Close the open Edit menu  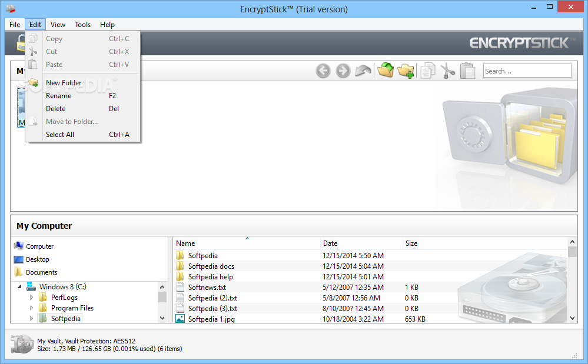pyautogui.click(x=35, y=24)
